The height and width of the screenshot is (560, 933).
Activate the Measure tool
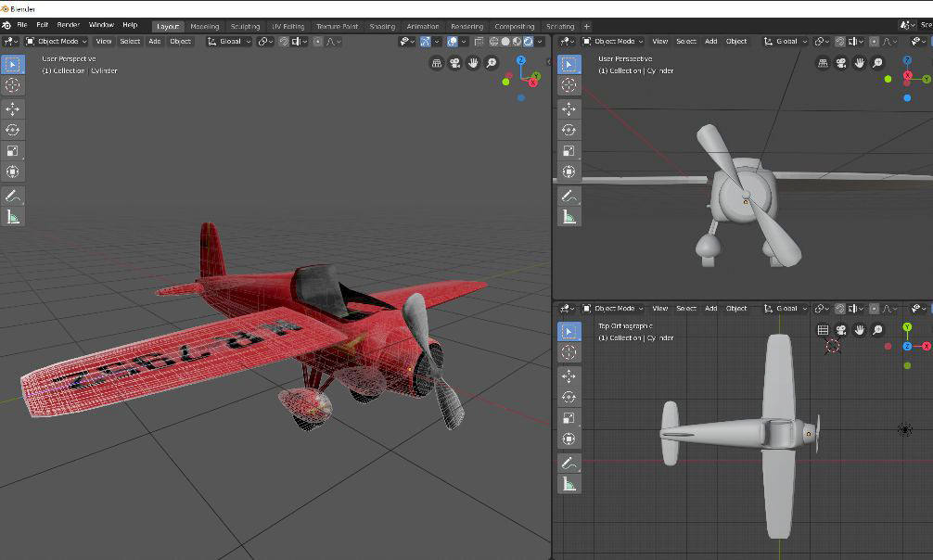click(13, 216)
